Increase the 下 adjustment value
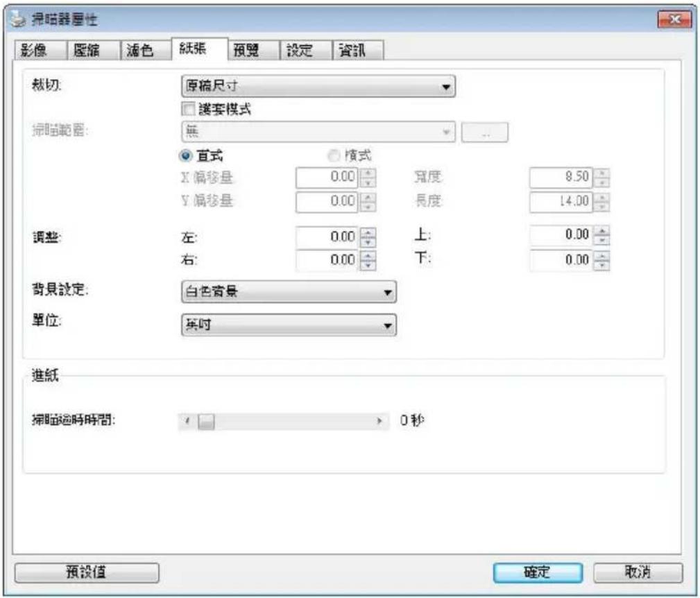This screenshot has height=598, width=700. click(601, 255)
